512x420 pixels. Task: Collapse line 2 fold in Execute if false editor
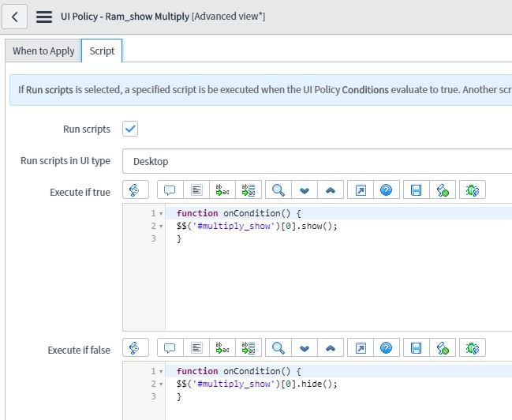[x=161, y=384]
